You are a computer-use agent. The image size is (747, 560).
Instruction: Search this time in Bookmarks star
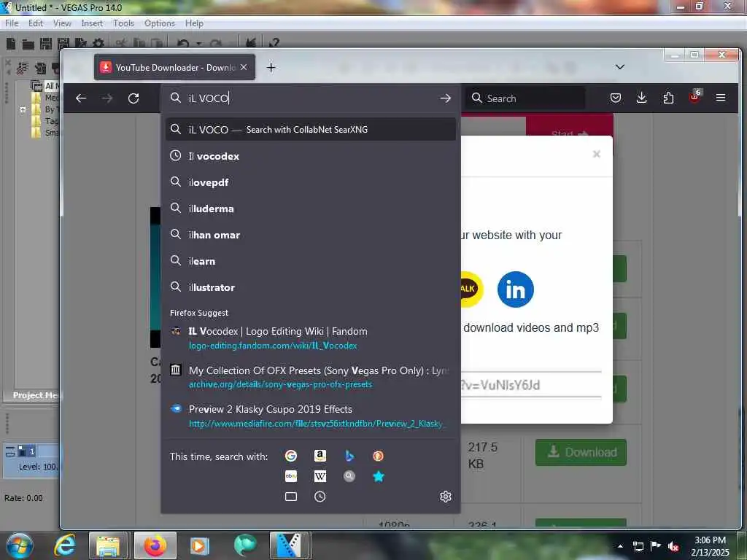[379, 476]
